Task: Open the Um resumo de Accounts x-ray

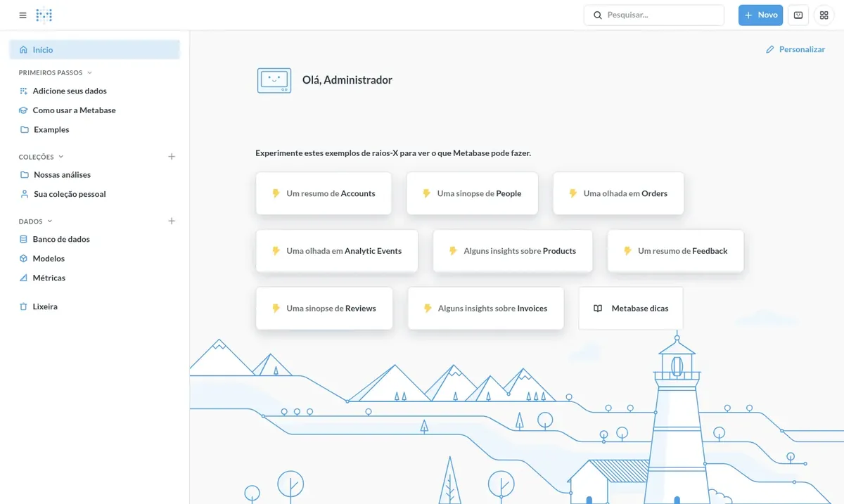Action: [324, 193]
